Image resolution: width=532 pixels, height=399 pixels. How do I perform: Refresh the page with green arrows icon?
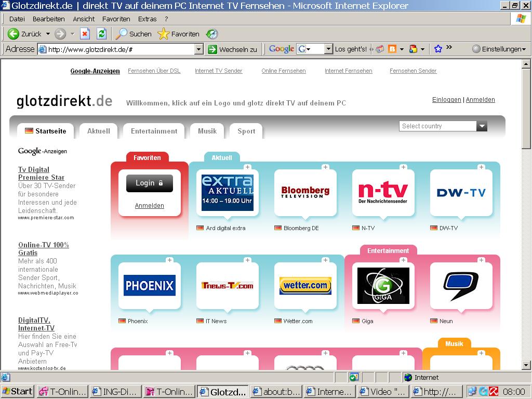click(x=101, y=34)
